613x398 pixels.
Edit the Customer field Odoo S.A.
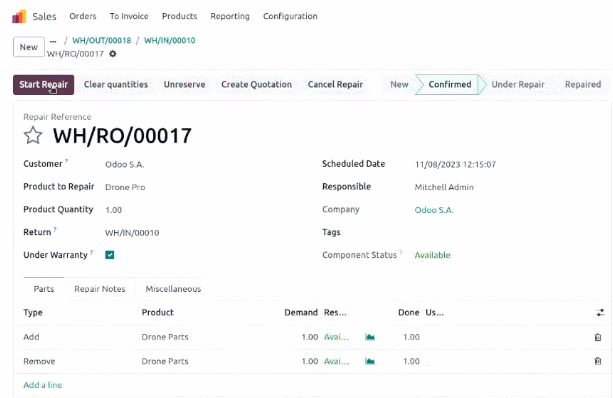pos(124,165)
